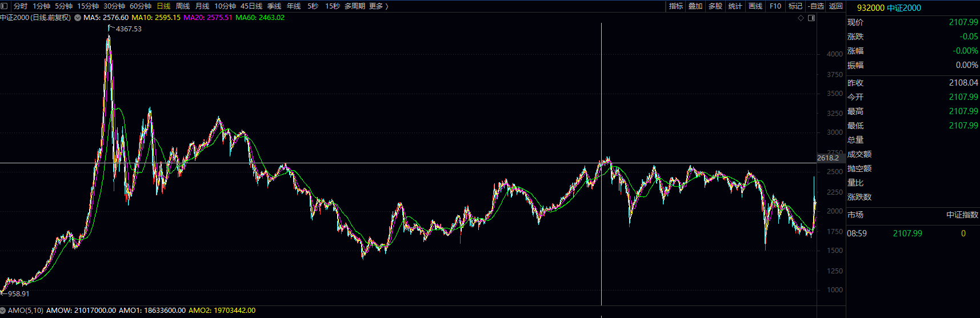Select the 5秒 period tab
The width and height of the screenshot is (980, 318).
pos(313,6)
